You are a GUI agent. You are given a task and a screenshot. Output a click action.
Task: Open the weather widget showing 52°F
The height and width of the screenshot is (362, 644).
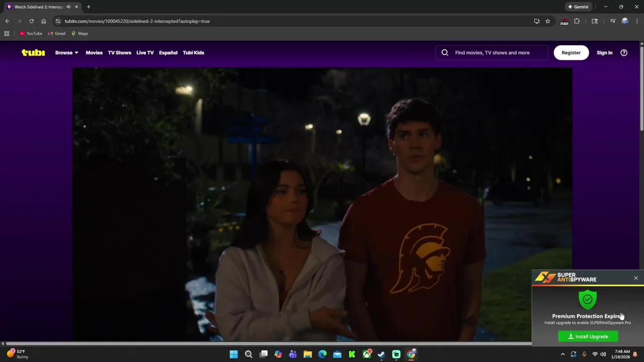17,354
